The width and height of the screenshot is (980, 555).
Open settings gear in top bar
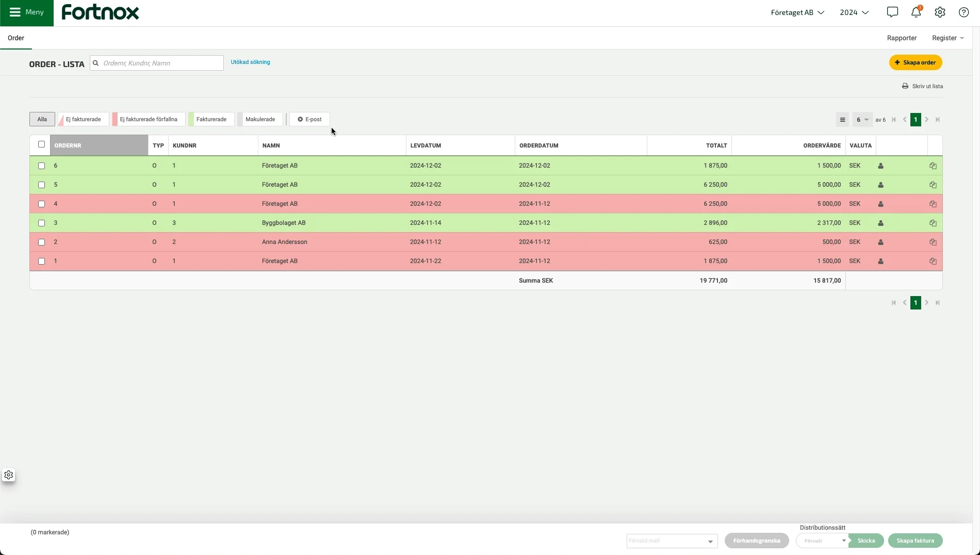(940, 12)
